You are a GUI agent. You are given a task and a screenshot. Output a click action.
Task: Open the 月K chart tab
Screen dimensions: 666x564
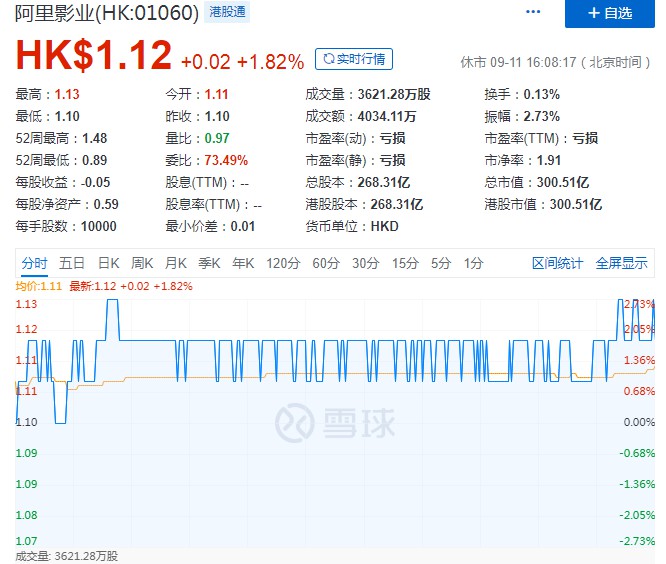click(176, 263)
